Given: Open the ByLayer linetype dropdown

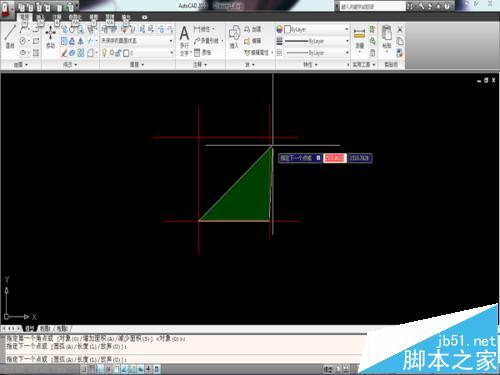Looking at the screenshot, I should click(347, 53).
